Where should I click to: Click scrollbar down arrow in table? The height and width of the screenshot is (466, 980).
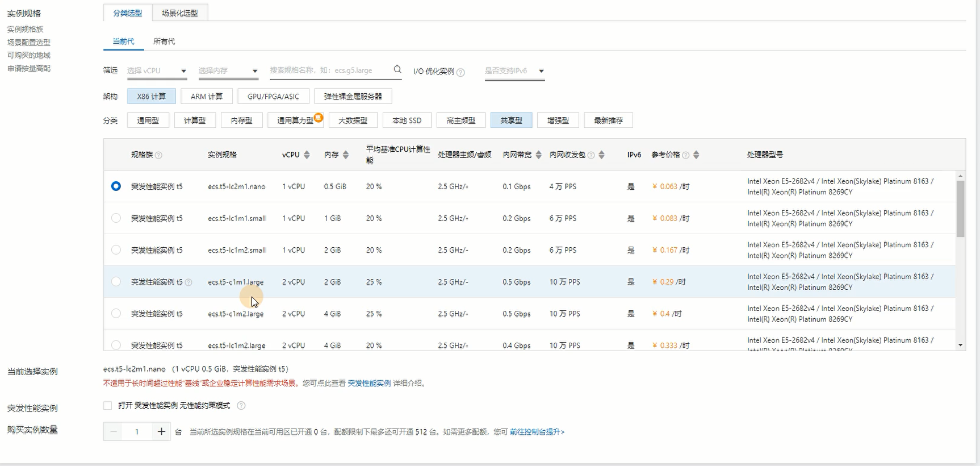[960, 345]
